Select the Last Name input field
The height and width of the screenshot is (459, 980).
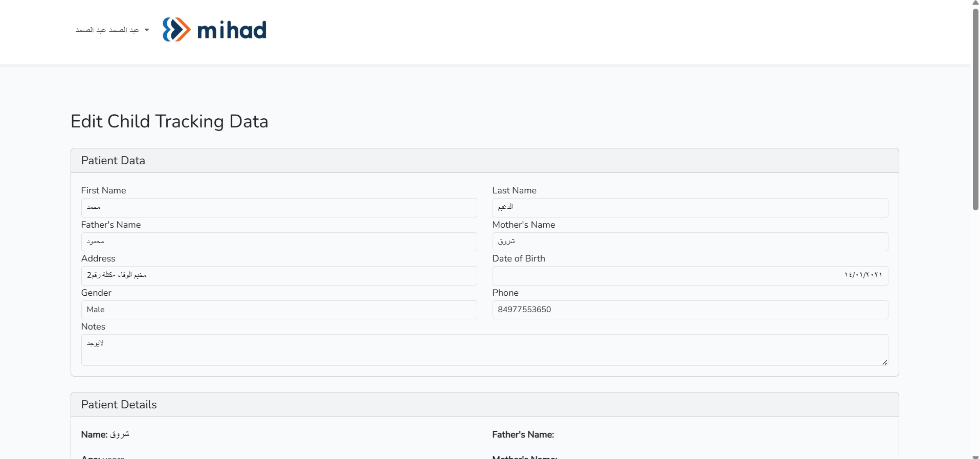690,207
